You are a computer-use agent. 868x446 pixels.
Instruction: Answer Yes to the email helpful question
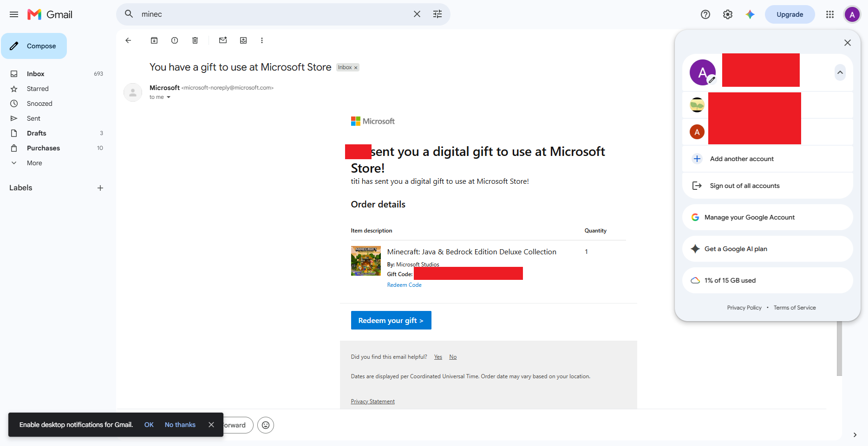click(x=438, y=357)
